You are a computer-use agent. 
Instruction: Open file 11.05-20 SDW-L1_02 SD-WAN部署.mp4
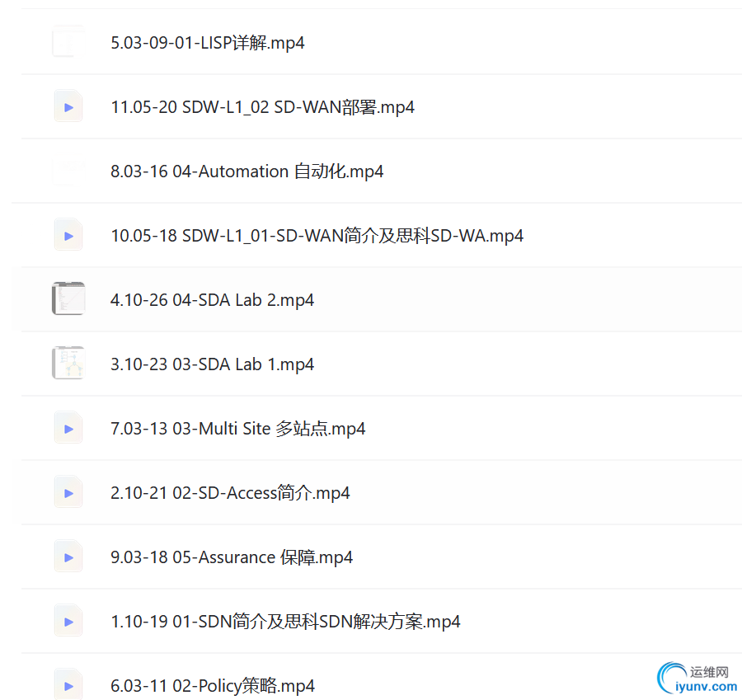262,107
